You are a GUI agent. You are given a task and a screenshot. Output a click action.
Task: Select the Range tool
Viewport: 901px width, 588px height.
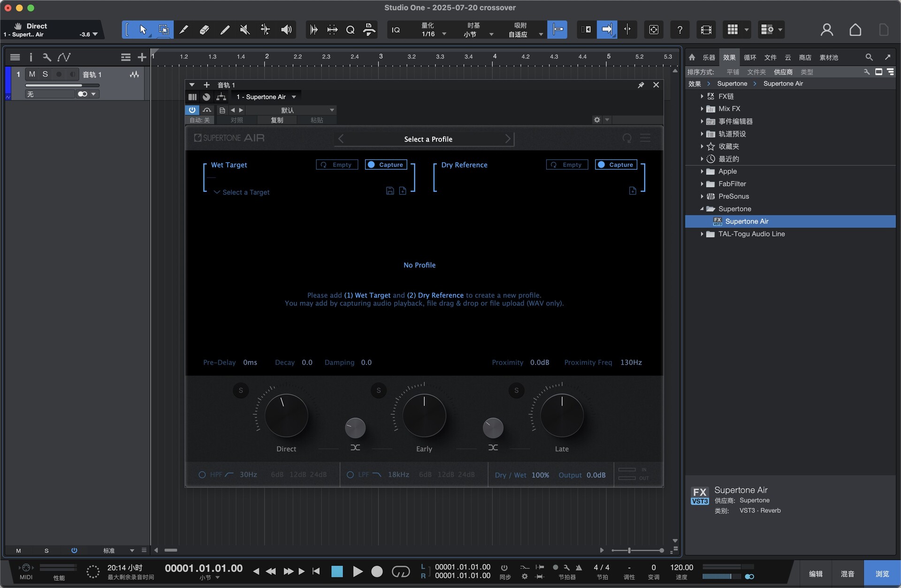164,30
